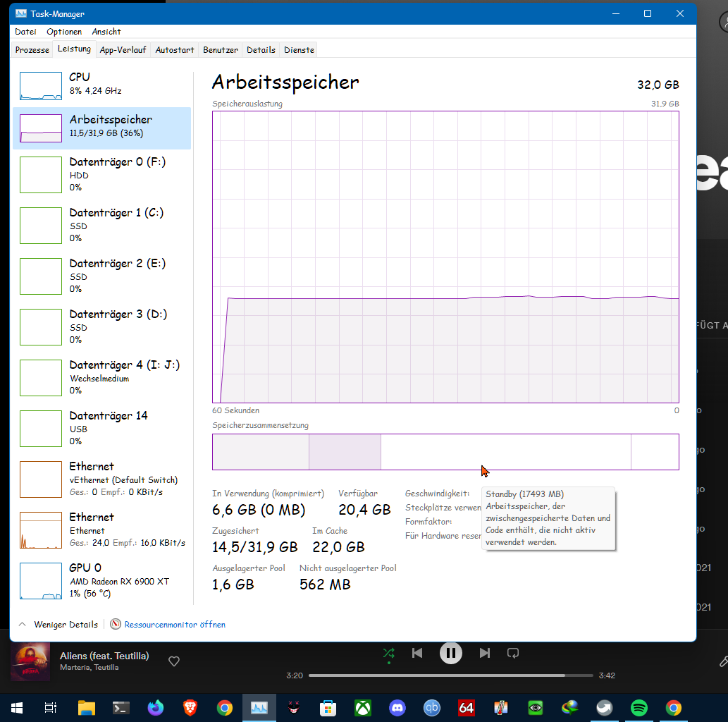This screenshot has height=722, width=728.
Task: Select vEthernet (Default Switch) entry
Action: pos(101,479)
